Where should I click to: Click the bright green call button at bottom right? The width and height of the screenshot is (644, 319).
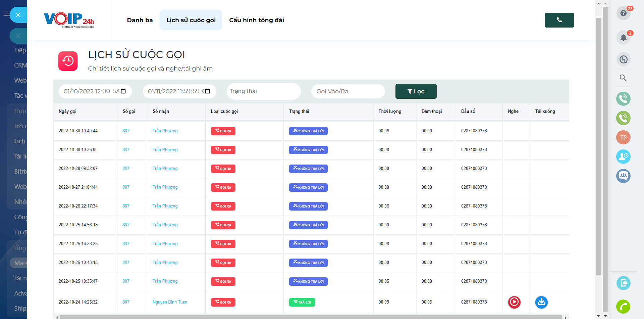tap(623, 306)
